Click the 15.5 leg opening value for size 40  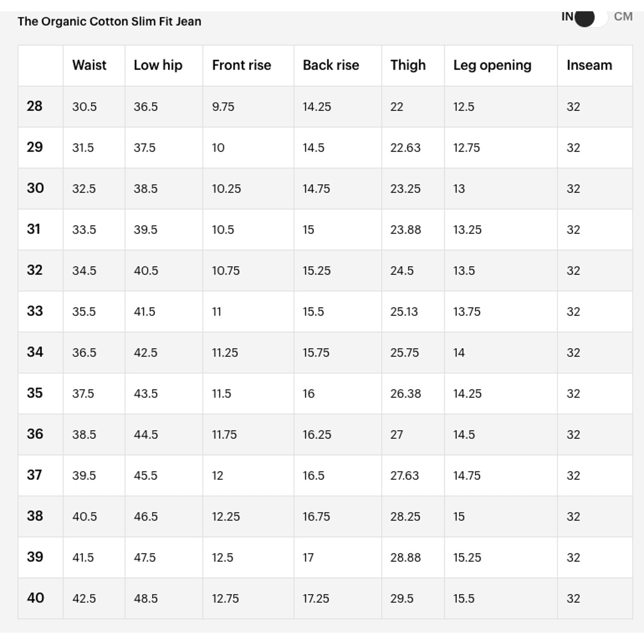464,599
